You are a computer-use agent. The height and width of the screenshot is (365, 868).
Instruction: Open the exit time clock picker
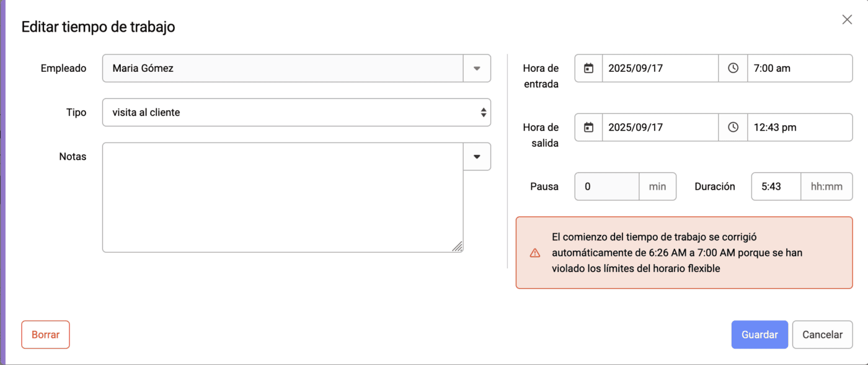pos(733,127)
